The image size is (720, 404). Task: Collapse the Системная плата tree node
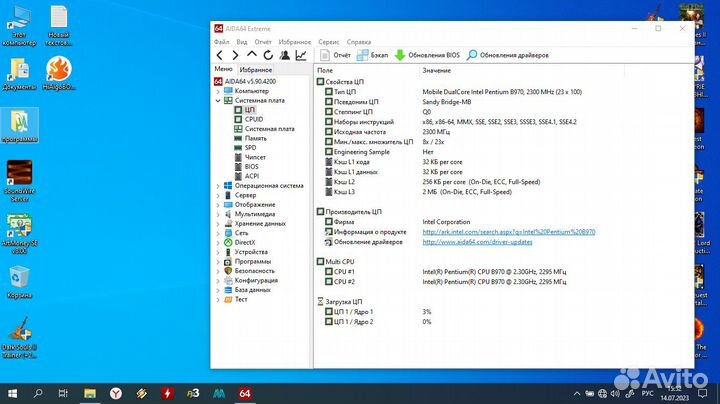coord(218,101)
